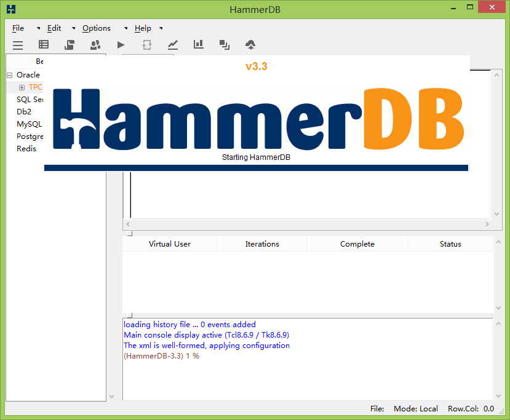This screenshot has height=420, width=510.
Task: Click the Virtual User column header
Action: [x=170, y=244]
